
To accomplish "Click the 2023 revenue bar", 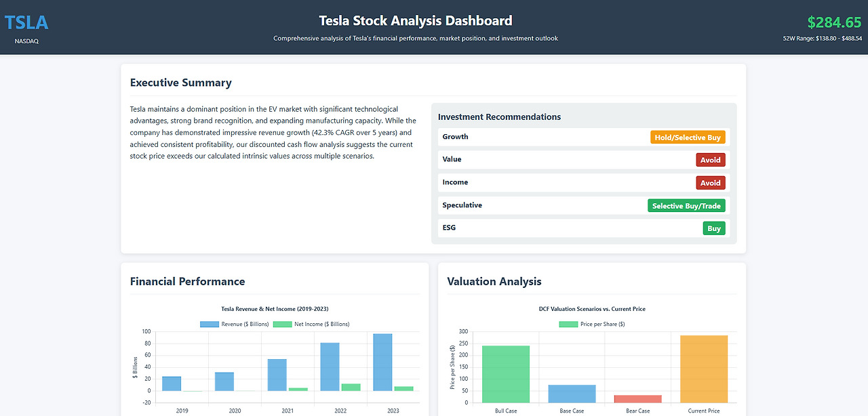I will [x=382, y=362].
